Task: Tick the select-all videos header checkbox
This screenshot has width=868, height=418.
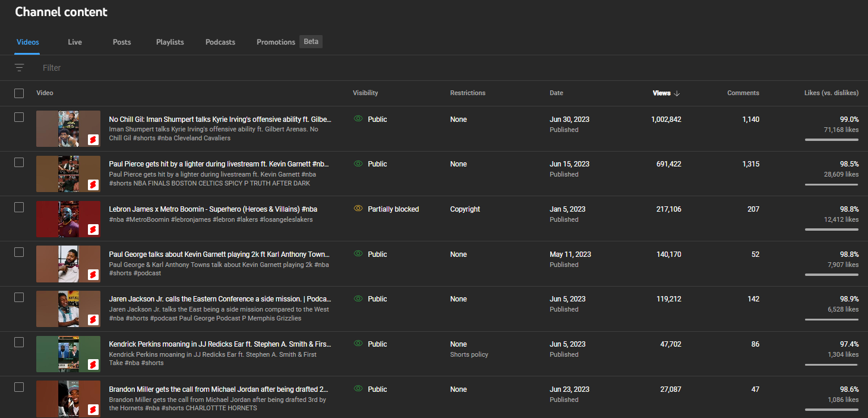Action: [19, 93]
